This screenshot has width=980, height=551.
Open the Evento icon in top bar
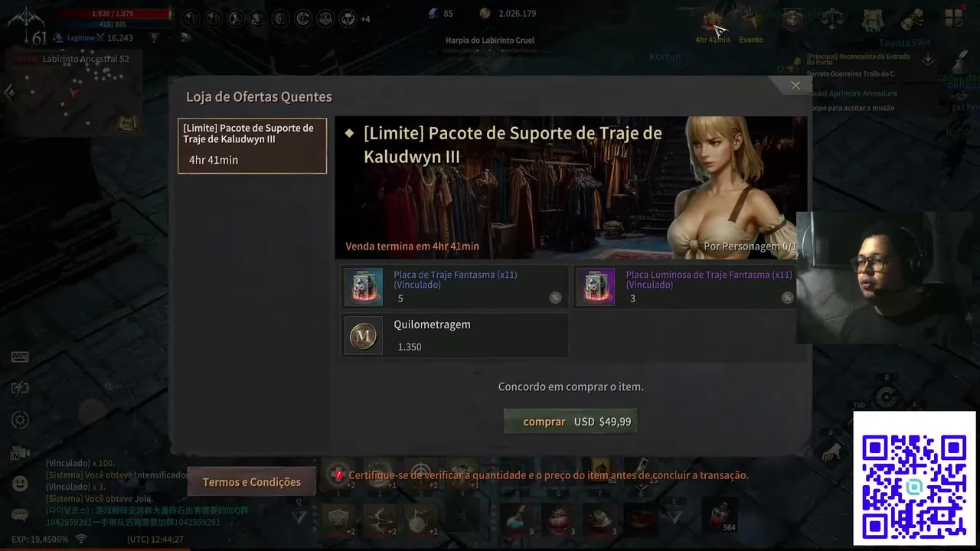750,21
